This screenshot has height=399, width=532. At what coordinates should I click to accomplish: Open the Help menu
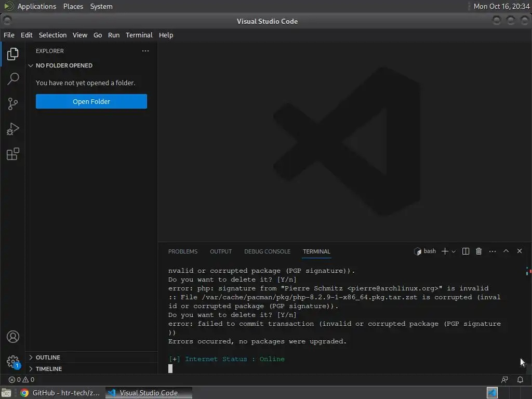[166, 35]
